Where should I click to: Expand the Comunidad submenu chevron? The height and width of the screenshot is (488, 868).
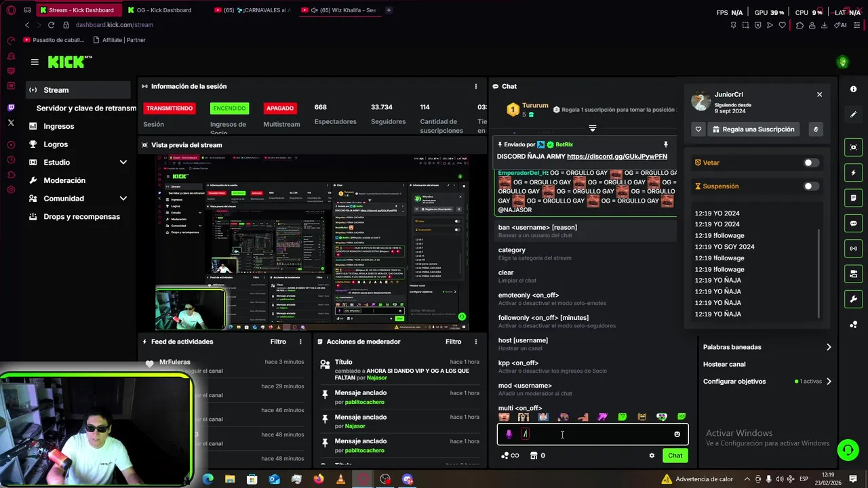click(x=123, y=199)
